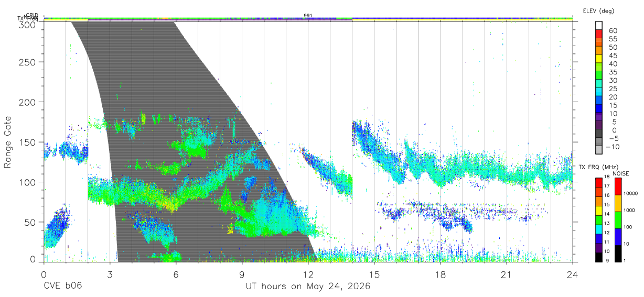Click the TX FRQ scale label '14'
This screenshot has width=644, height=297.
[x=607, y=214]
